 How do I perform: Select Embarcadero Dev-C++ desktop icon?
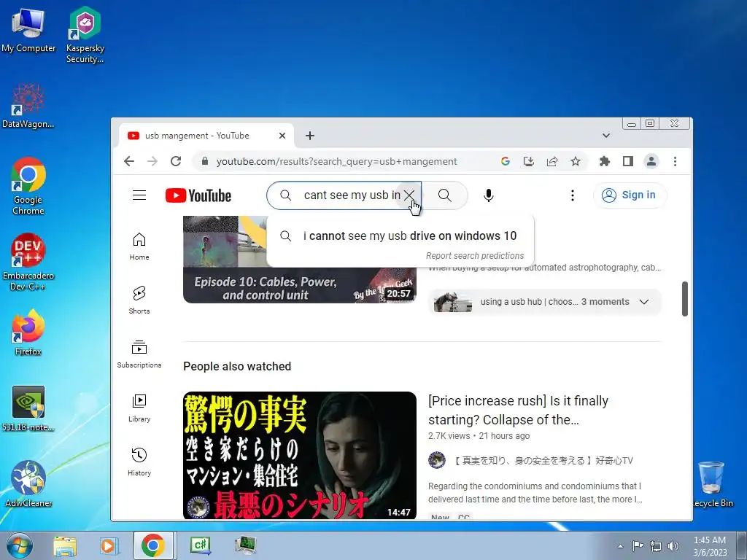click(28, 262)
